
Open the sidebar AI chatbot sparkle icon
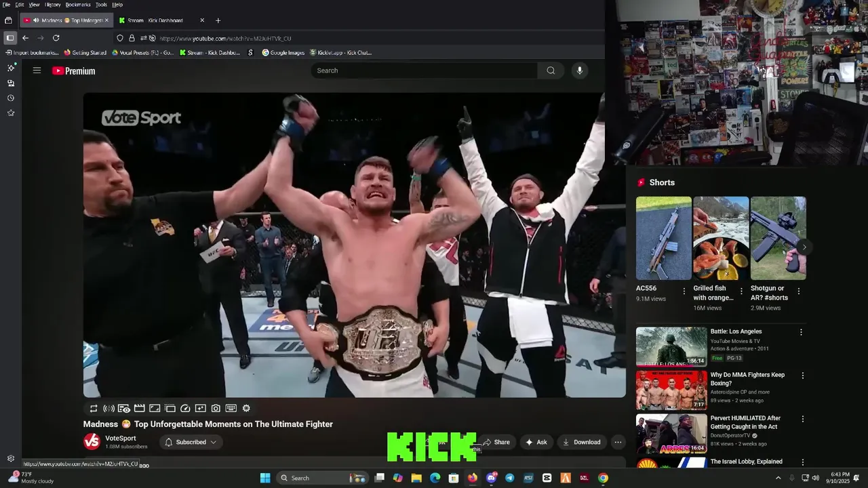11,68
